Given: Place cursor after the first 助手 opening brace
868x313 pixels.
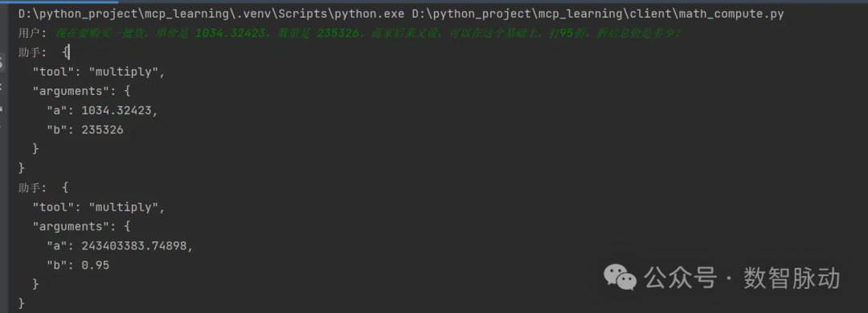Looking at the screenshot, I should point(69,52).
